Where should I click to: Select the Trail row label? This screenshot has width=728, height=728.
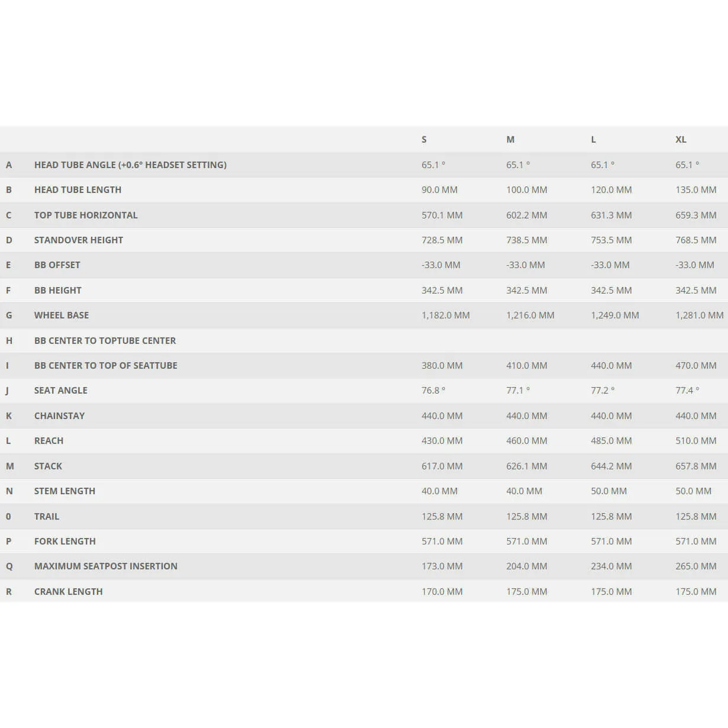(47, 517)
